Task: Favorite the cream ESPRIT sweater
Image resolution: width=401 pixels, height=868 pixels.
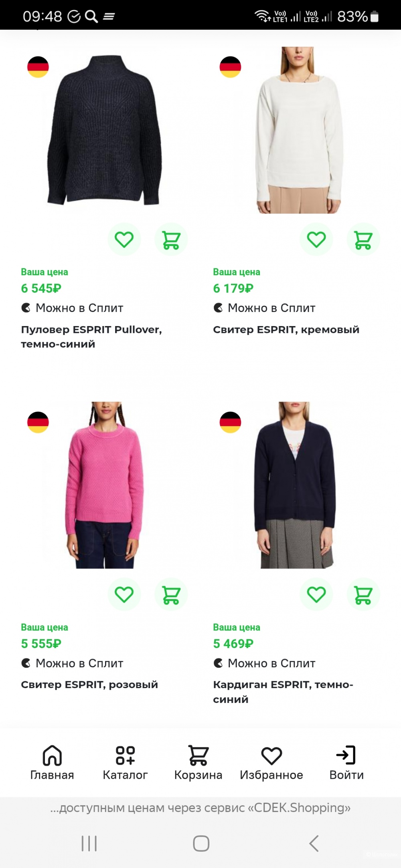Action: point(316,240)
